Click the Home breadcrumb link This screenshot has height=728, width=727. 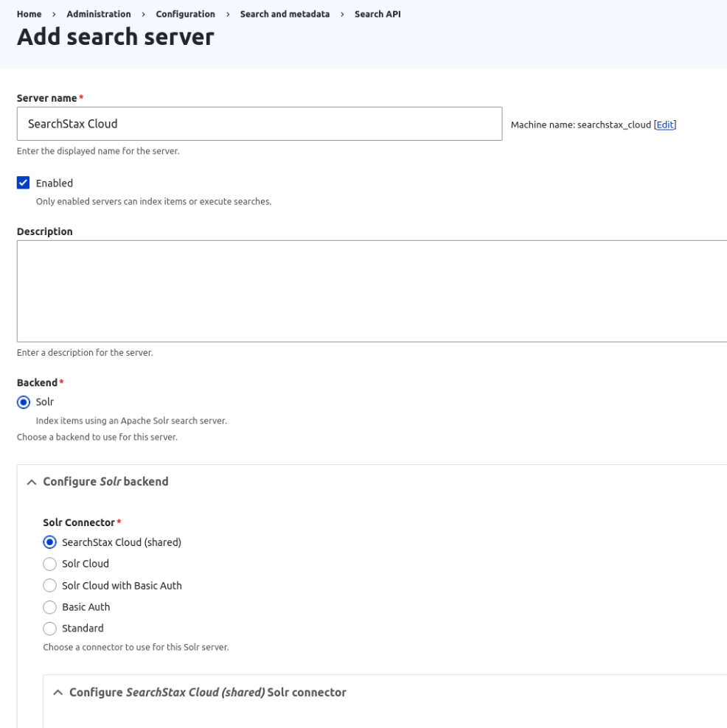(x=29, y=14)
